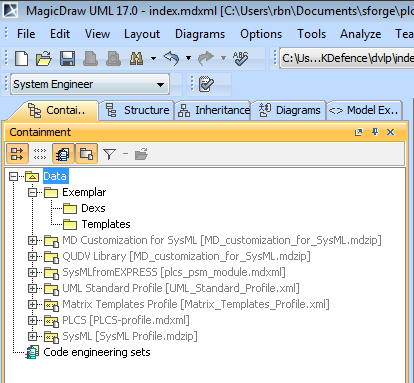Click the Dexs folder icon

[70, 208]
